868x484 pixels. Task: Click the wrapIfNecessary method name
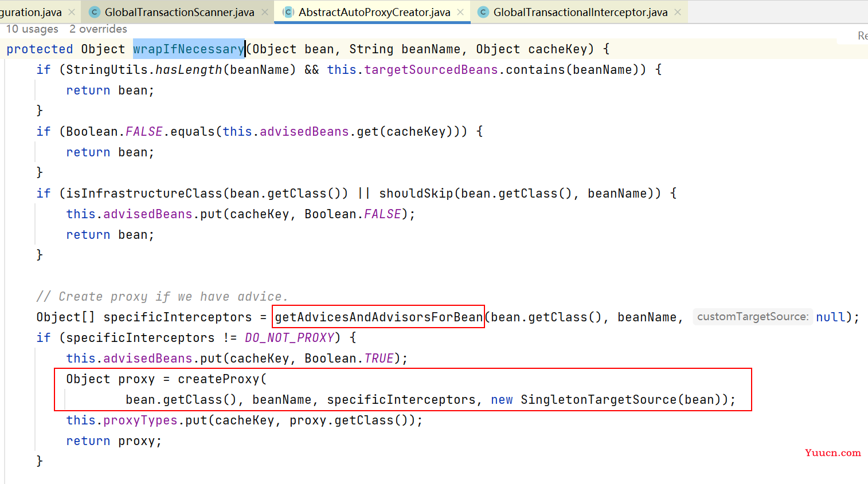(189, 49)
